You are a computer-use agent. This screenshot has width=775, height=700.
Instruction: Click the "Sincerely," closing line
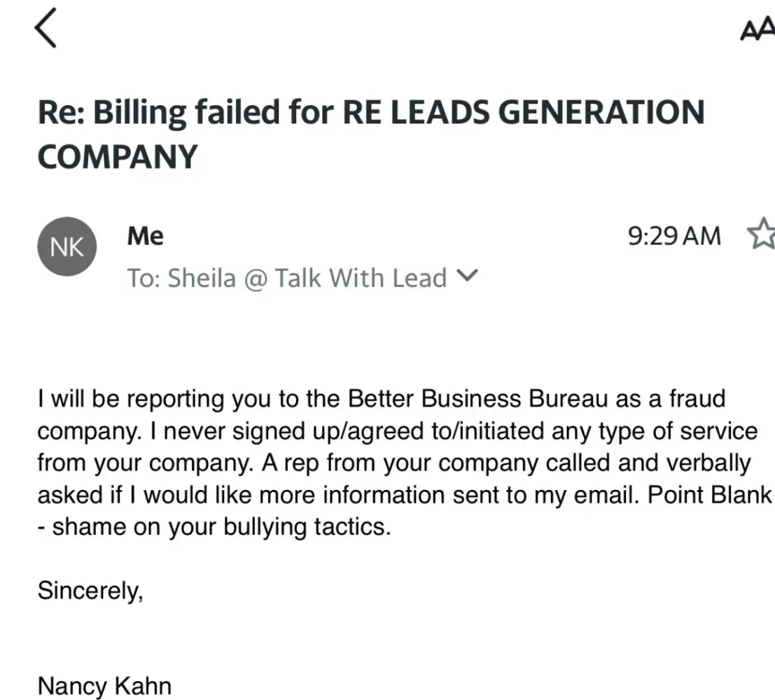coord(90,591)
